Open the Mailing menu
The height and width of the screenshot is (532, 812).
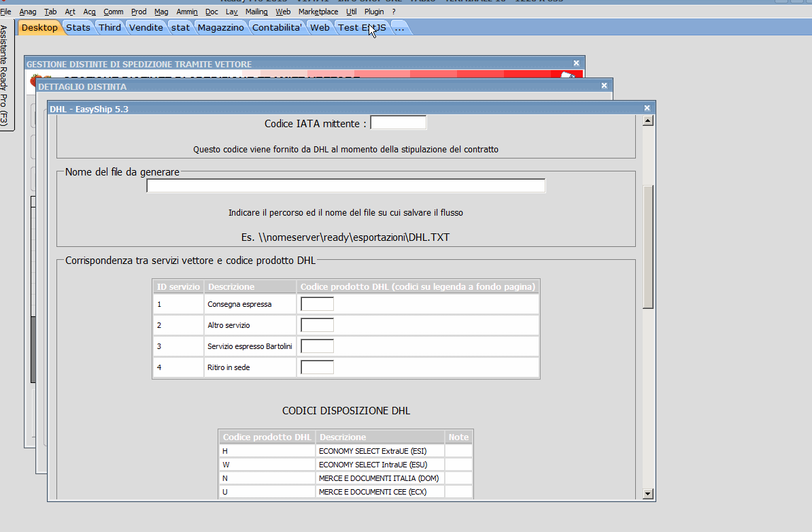256,12
